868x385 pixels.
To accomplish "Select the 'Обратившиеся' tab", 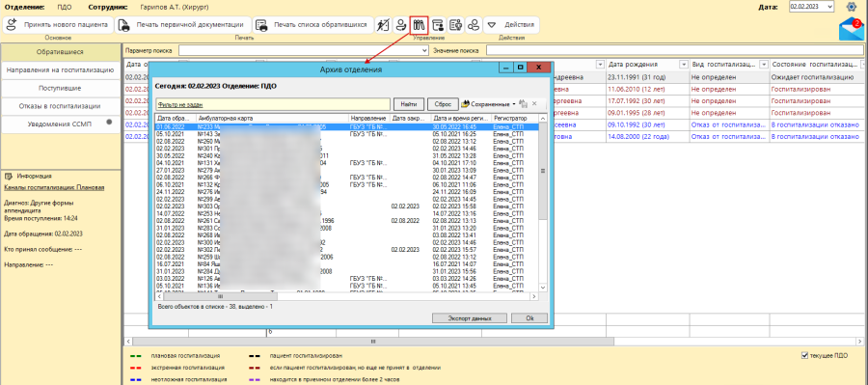I will tap(61, 52).
